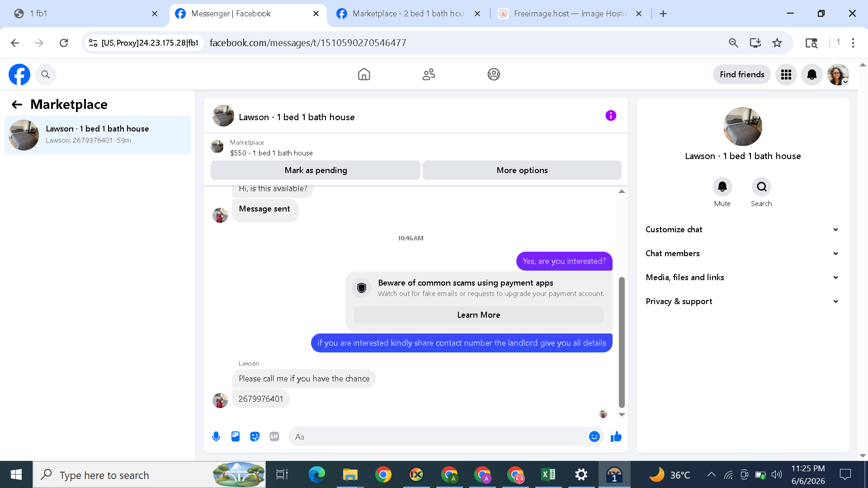Focus the Aa message input field
The image size is (868, 488).
(x=439, y=436)
